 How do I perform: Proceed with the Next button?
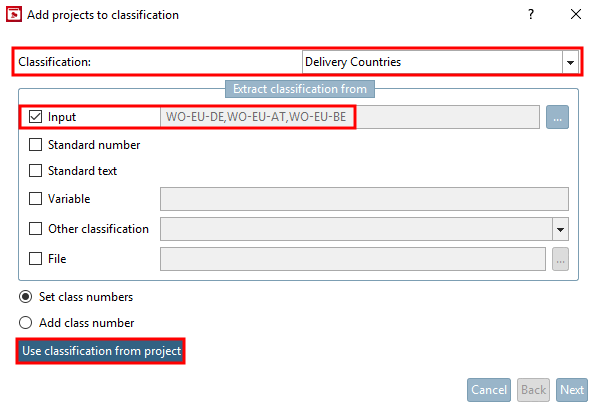pos(572,390)
